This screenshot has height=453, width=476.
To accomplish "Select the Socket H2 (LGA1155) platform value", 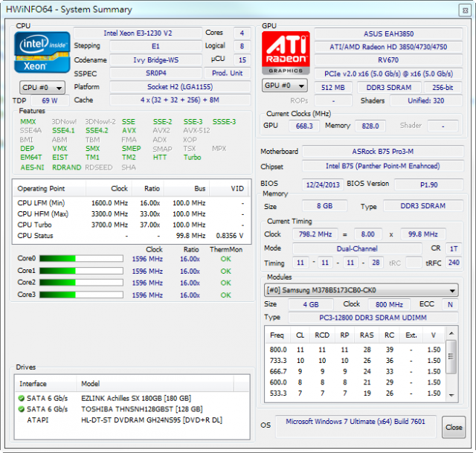I will pyautogui.click(x=180, y=87).
